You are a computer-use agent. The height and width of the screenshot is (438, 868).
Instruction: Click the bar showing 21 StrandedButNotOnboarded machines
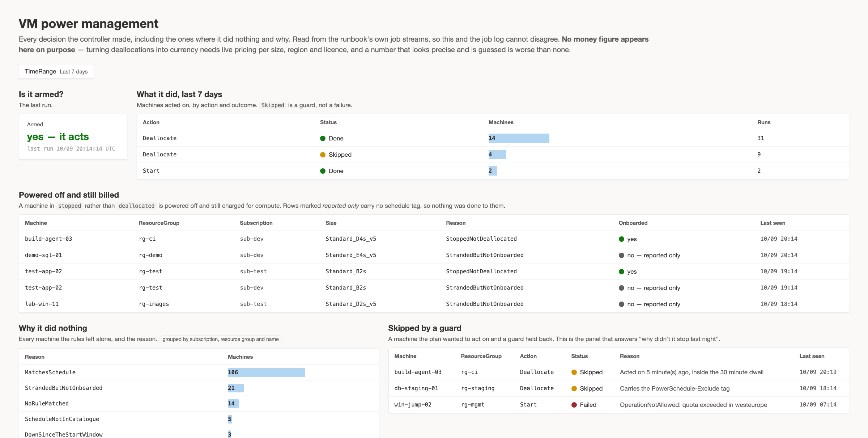pos(236,388)
